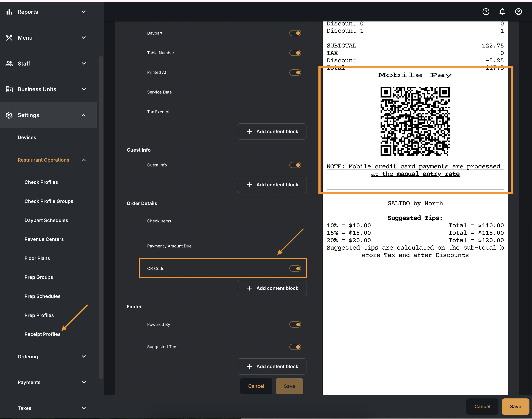Open Prep Schedules

[42, 296]
